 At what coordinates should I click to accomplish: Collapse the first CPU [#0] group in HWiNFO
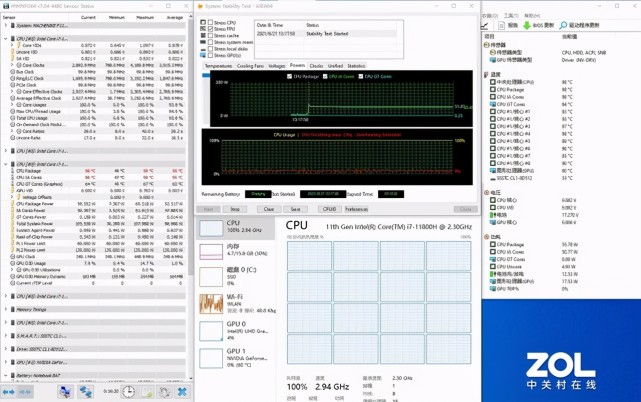[x=5, y=38]
